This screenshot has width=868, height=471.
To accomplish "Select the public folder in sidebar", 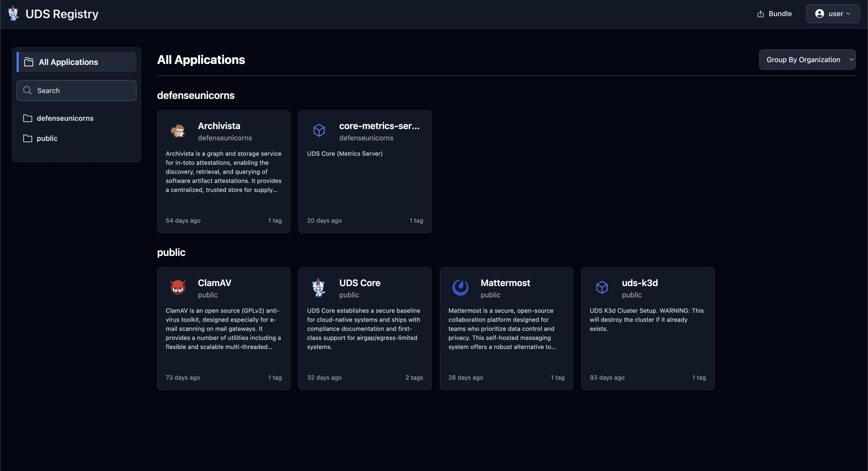I will (x=47, y=138).
